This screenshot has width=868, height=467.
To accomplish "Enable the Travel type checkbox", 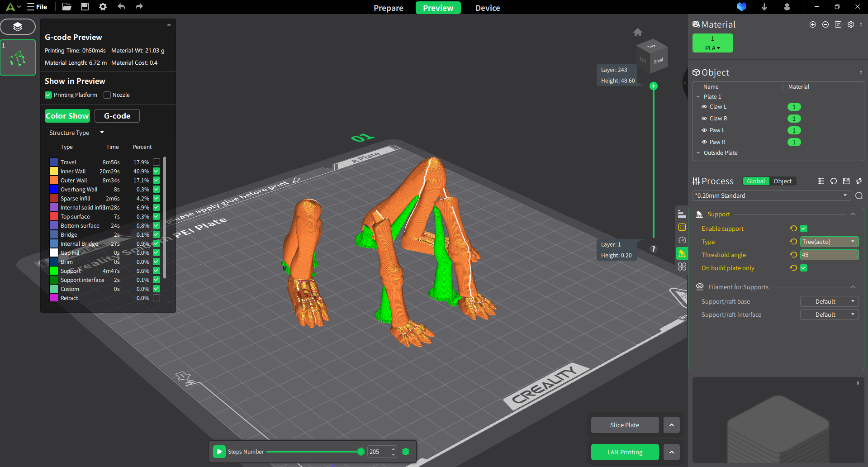I will click(157, 162).
